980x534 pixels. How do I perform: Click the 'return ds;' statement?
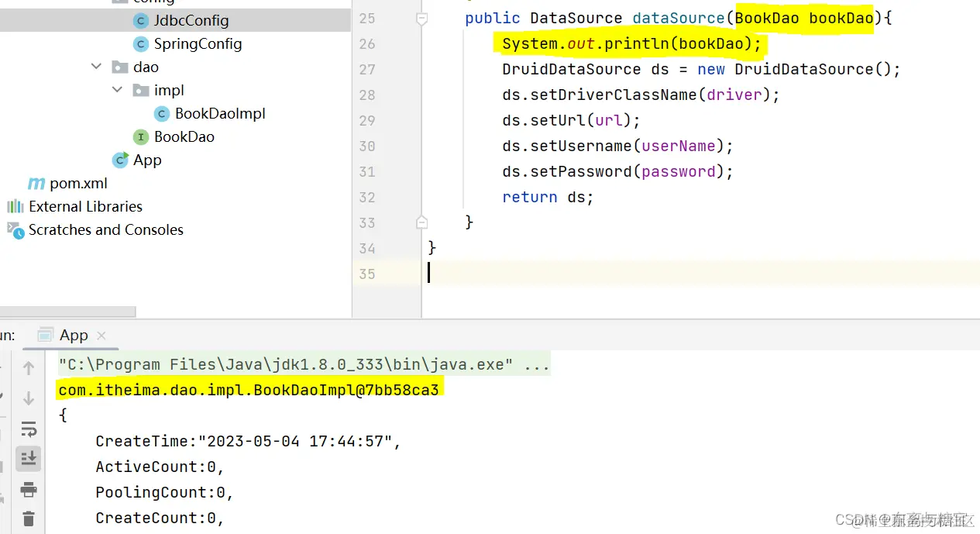click(548, 197)
